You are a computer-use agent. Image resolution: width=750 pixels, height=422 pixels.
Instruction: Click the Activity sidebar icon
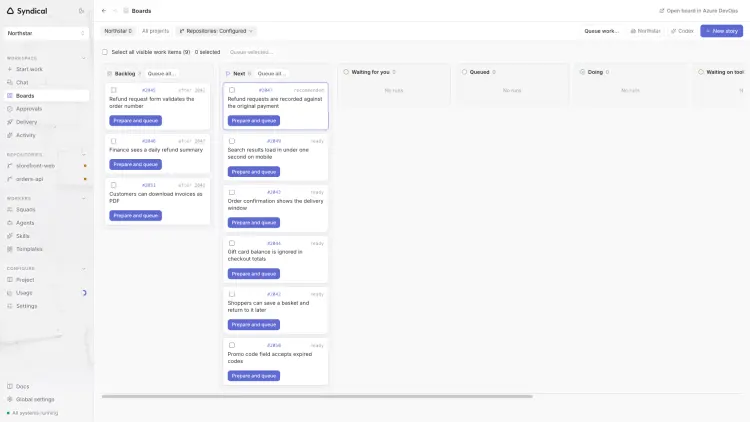[x=10, y=135]
